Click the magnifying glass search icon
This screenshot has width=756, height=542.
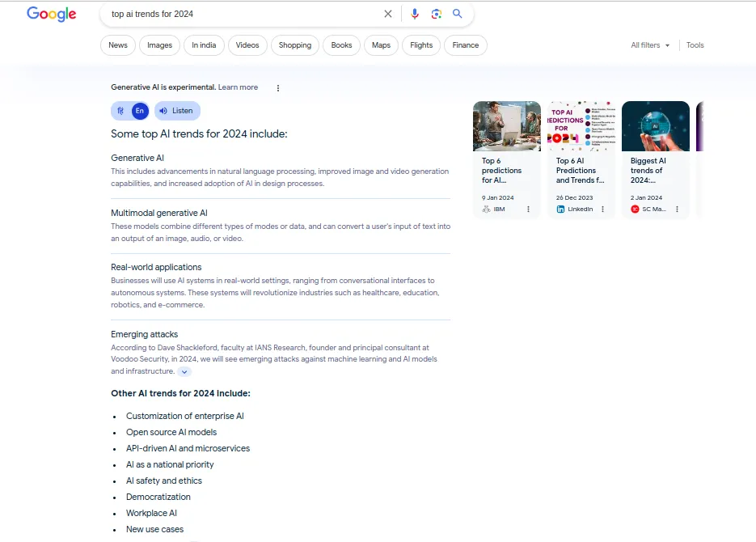click(x=458, y=14)
